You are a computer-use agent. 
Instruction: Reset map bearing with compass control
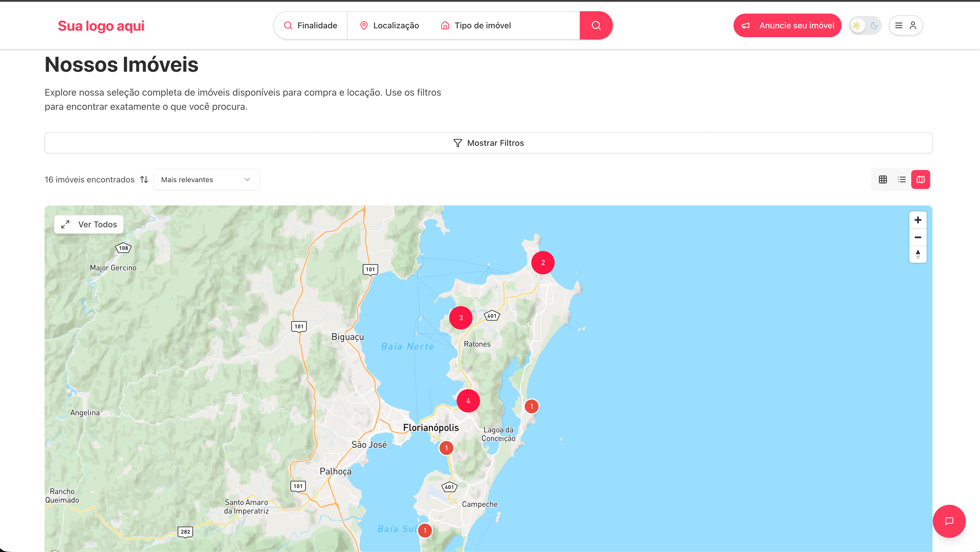918,254
